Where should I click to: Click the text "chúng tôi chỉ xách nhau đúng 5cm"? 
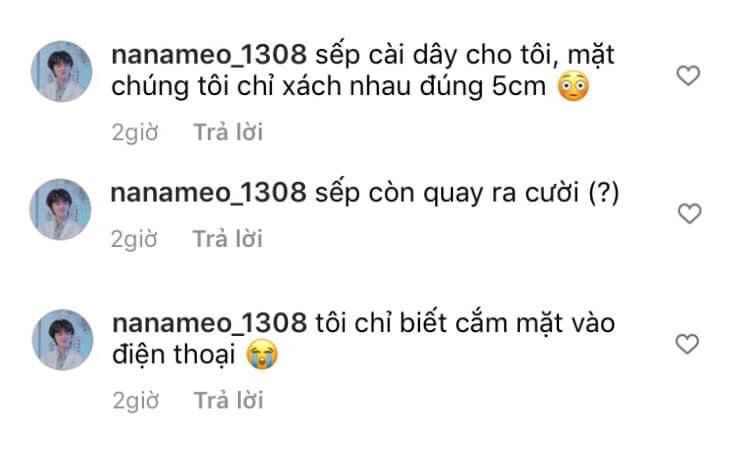coord(329,87)
